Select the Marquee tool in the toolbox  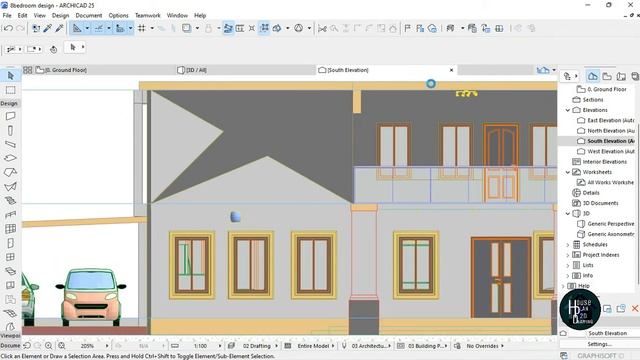point(11,90)
